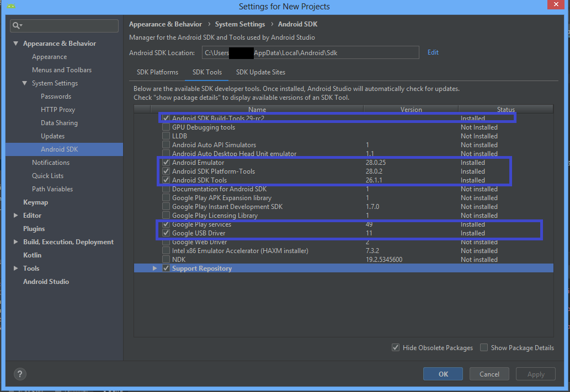The image size is (570, 392).
Task: Click the Cancel button
Action: 489,374
